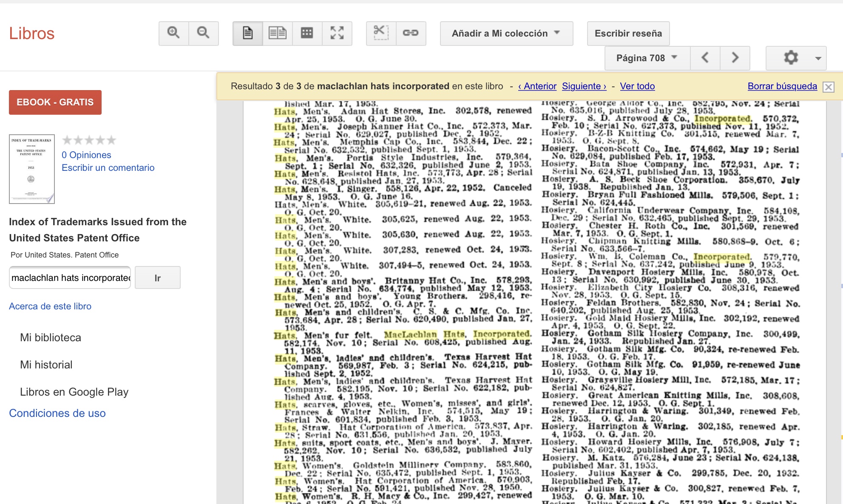Open Condiciones de uso link
The height and width of the screenshot is (504, 843).
coord(57,413)
